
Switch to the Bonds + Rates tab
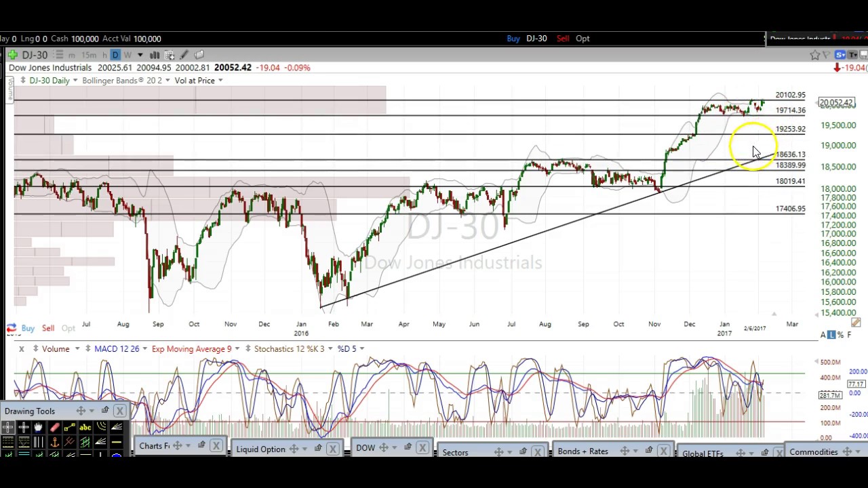tap(583, 451)
